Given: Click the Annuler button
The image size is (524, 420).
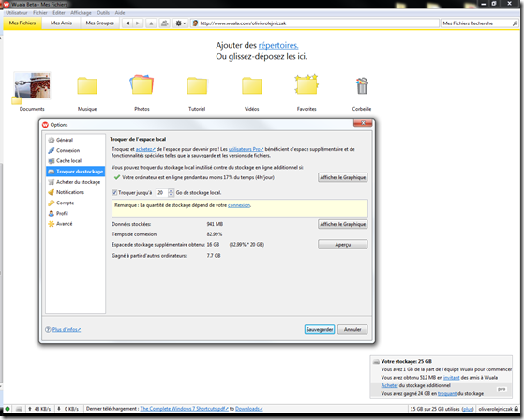Looking at the screenshot, I should 352,329.
